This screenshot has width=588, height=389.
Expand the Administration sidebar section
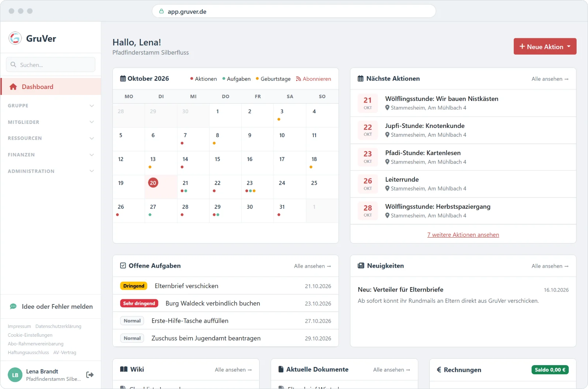tap(51, 171)
